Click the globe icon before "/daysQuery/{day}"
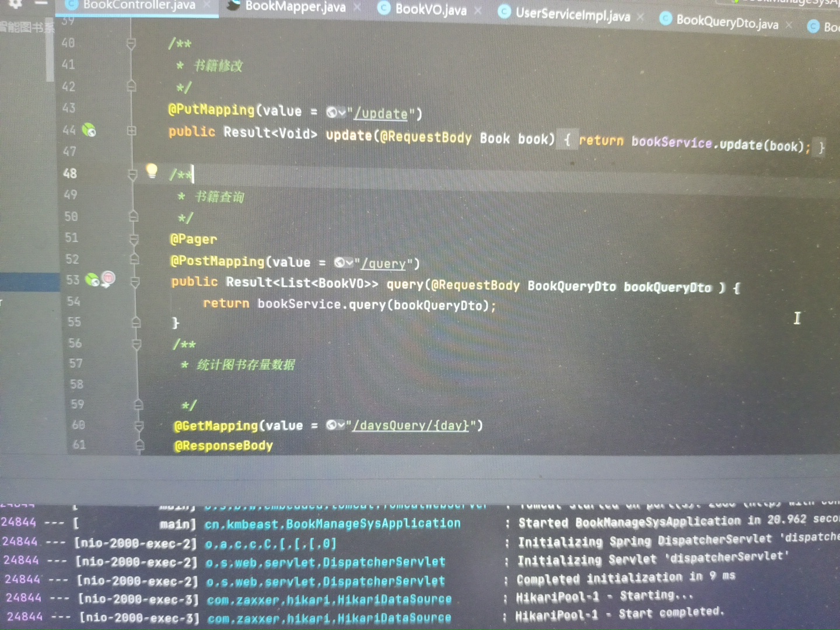Image resolution: width=840 pixels, height=630 pixels. click(331, 425)
